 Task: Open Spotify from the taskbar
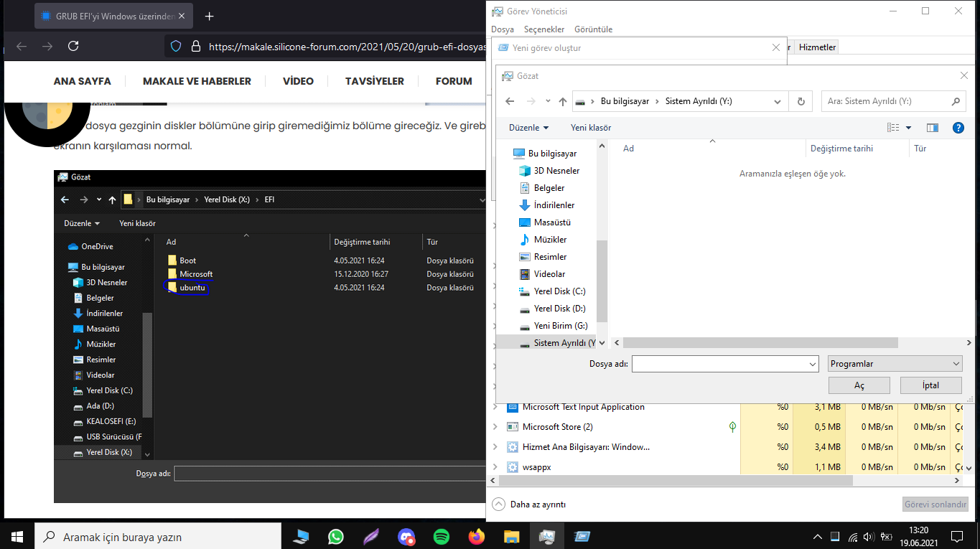coord(441,536)
